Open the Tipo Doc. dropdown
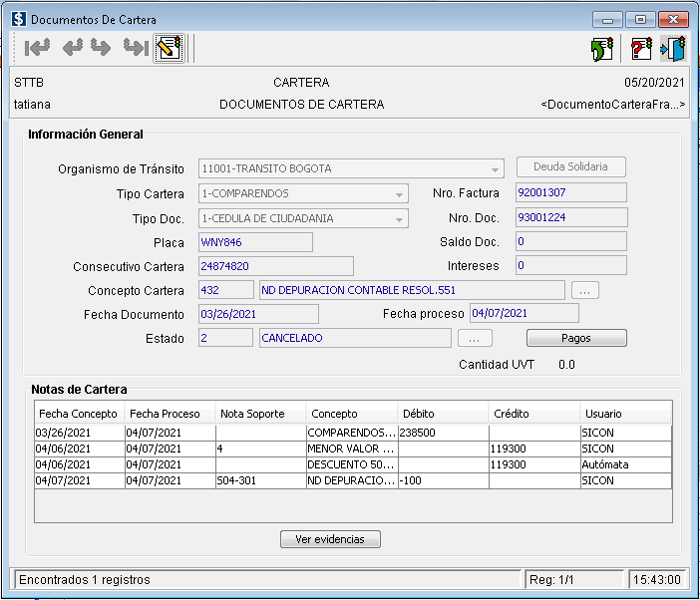The height and width of the screenshot is (600, 700). click(x=399, y=218)
